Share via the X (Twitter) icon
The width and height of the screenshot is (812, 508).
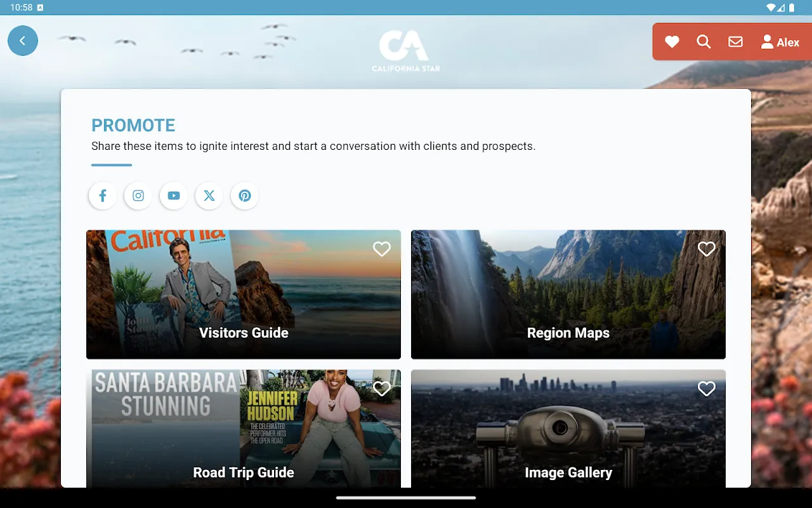tap(209, 196)
